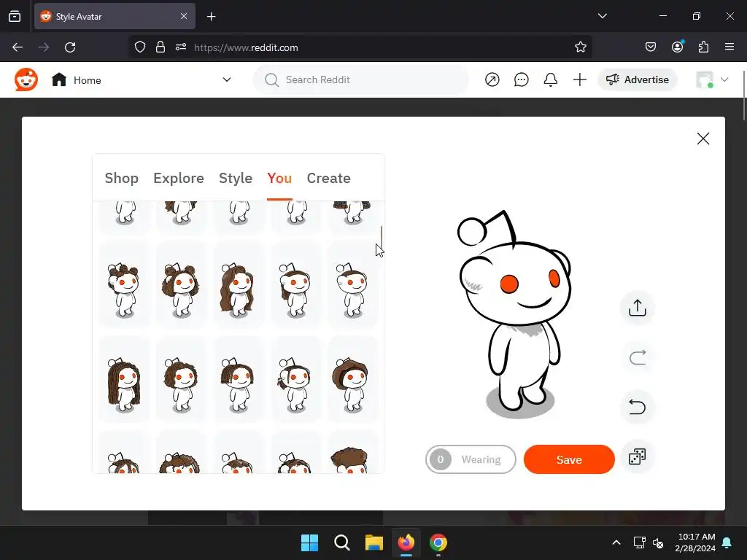Switch to the Style tab

(236, 178)
